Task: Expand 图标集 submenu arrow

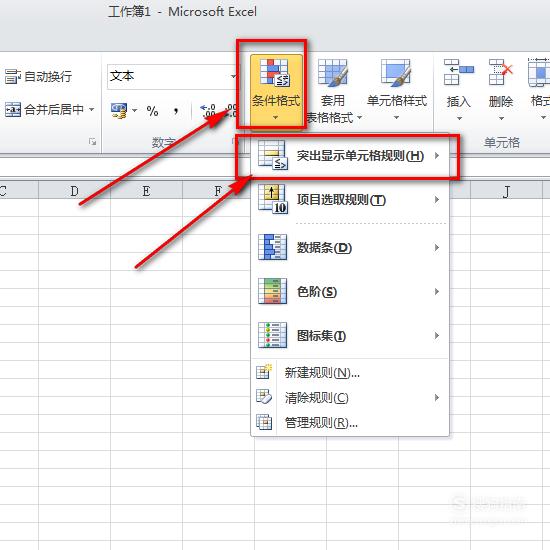Action: 437,335
